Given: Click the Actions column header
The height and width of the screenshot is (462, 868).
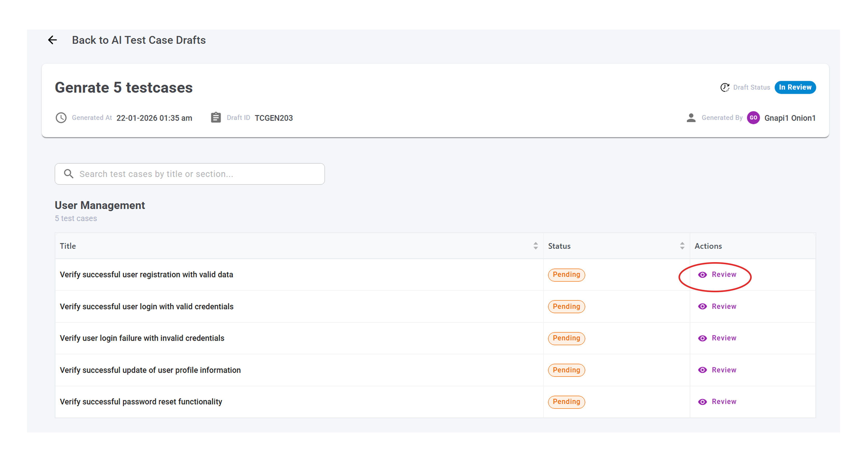Looking at the screenshot, I should point(708,246).
